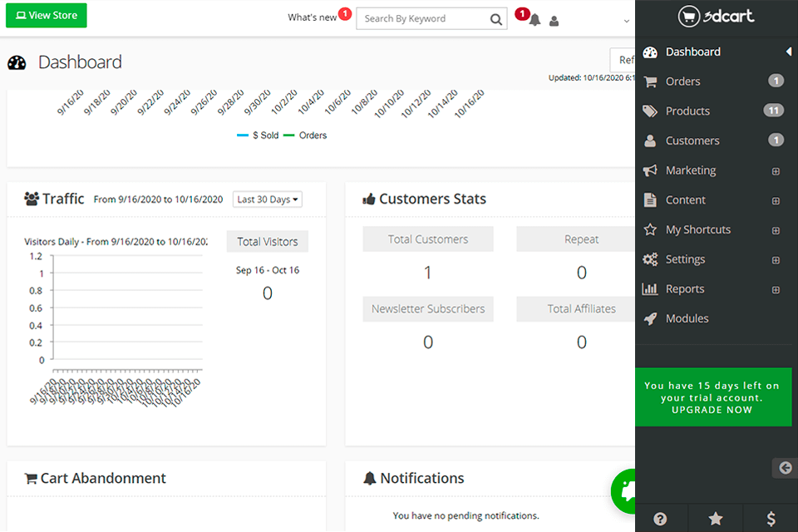The image size is (798, 532).
Task: Click the Search By Keyword field
Action: pos(422,19)
